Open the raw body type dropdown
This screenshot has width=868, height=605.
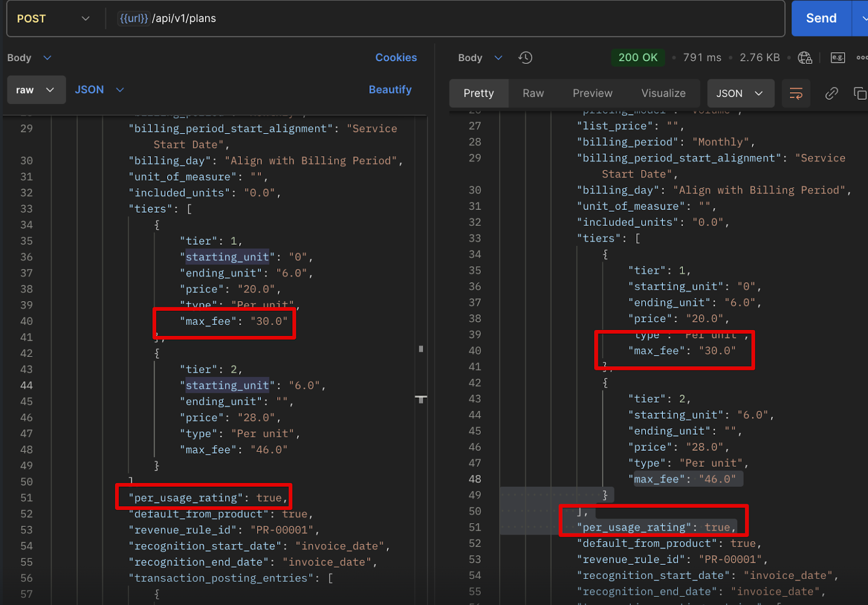[x=36, y=90]
